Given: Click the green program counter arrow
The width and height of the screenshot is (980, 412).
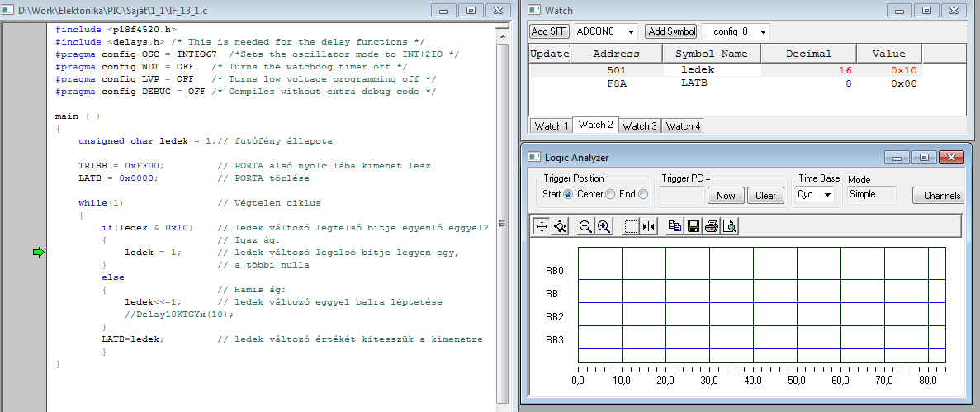Looking at the screenshot, I should (x=39, y=252).
